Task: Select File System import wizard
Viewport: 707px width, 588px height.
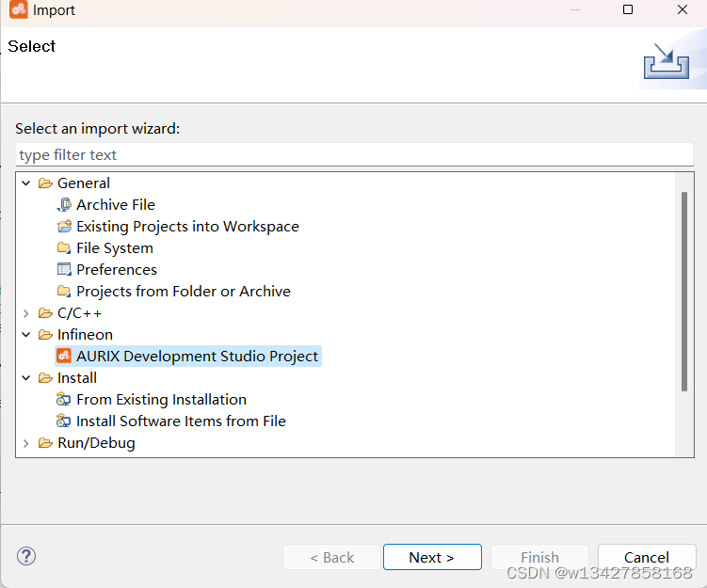Action: coord(115,248)
